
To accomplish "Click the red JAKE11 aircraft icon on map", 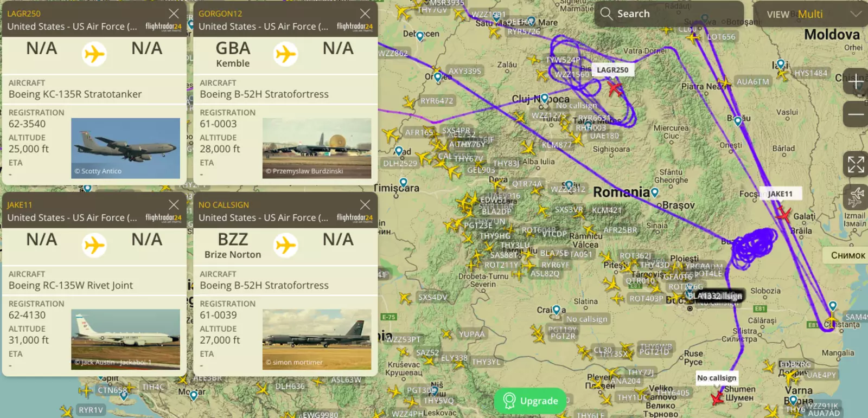I will coord(783,215).
